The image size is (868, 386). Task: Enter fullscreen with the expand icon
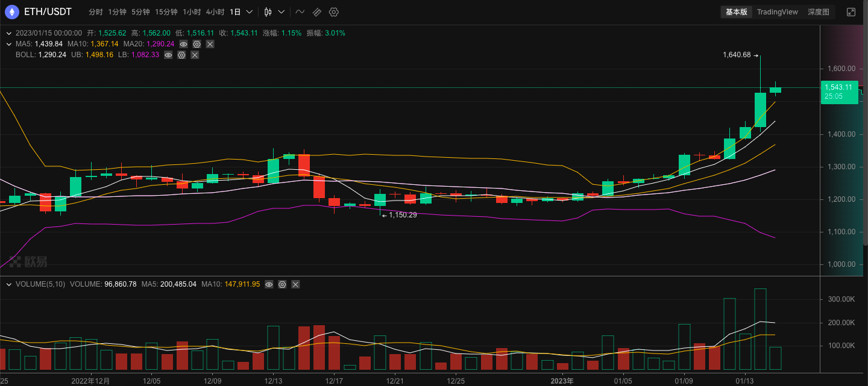pyautogui.click(x=851, y=12)
